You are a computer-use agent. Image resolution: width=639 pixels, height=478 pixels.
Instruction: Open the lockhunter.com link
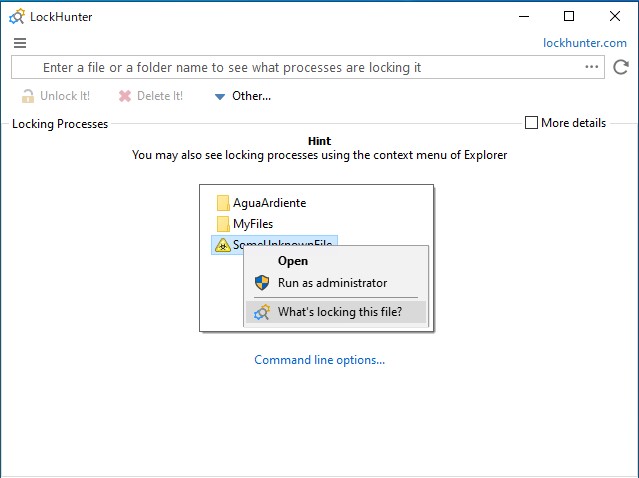[585, 43]
